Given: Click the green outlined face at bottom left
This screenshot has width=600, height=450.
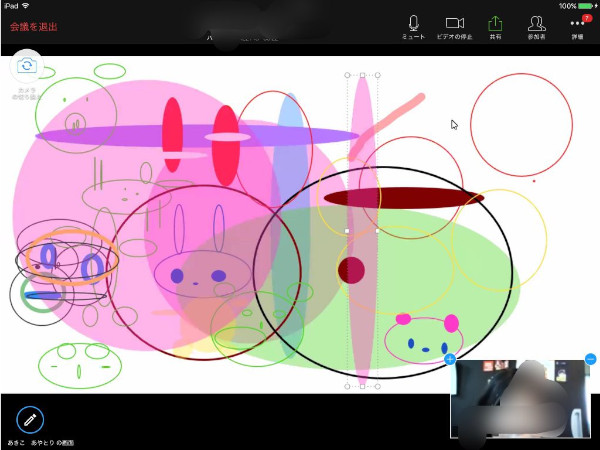Looking at the screenshot, I should 82,364.
